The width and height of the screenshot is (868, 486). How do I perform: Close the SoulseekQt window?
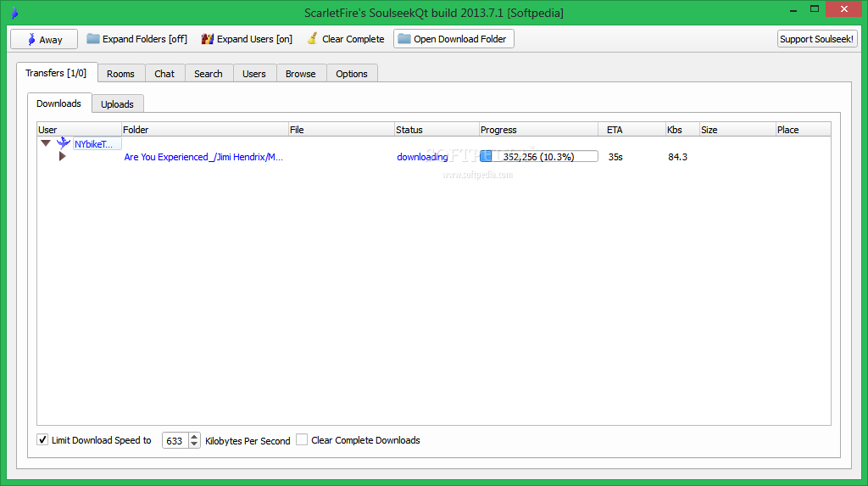[843, 8]
